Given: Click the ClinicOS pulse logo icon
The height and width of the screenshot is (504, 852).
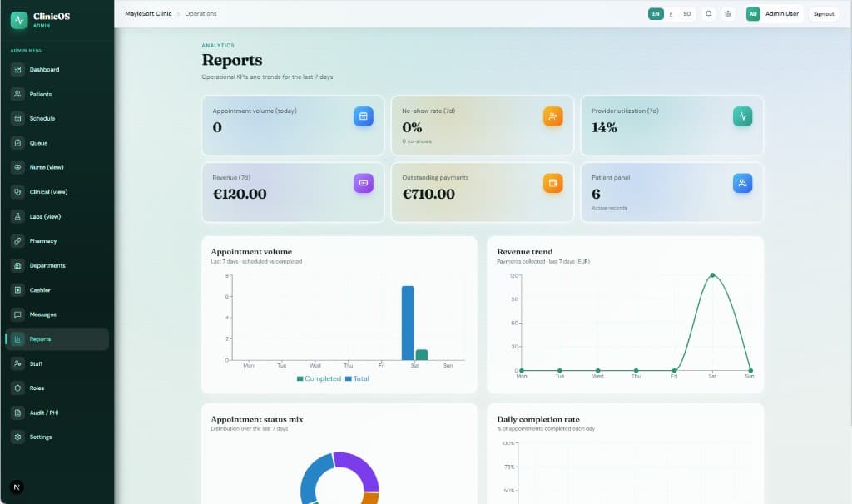Looking at the screenshot, I should [x=19, y=20].
